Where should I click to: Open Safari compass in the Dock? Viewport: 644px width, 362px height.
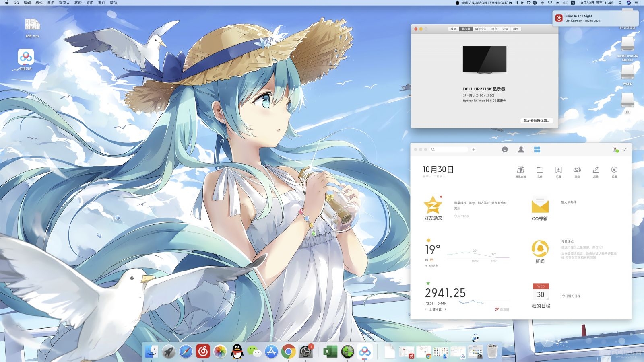(186, 352)
